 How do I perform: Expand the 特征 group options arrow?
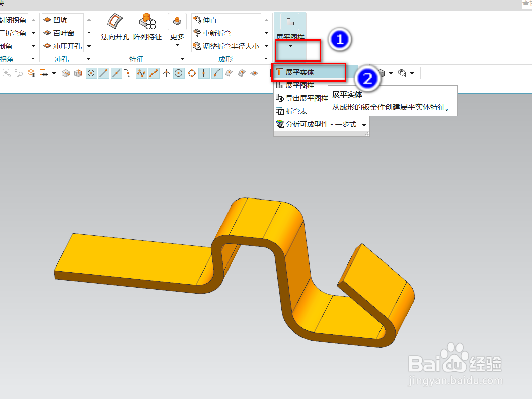coord(182,59)
